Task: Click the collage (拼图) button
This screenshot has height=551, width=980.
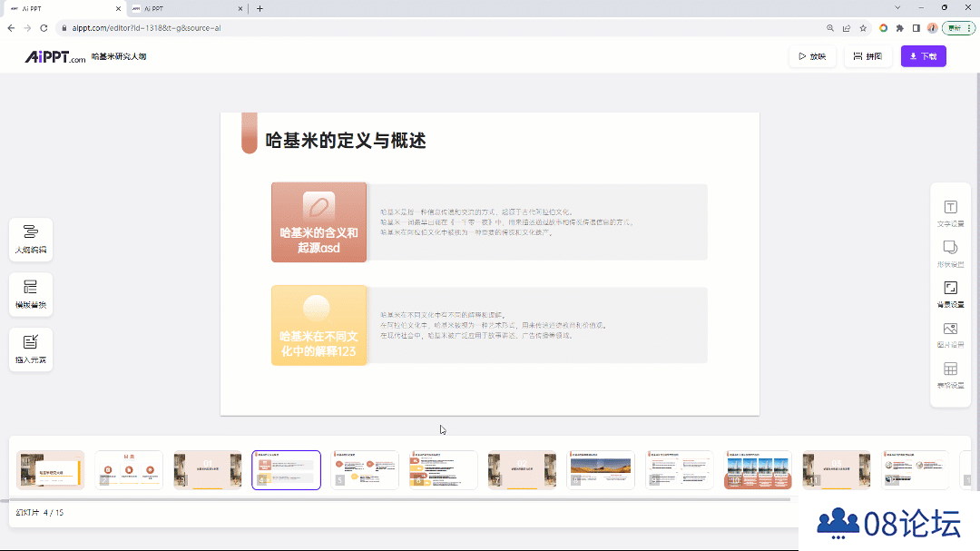Action: (x=867, y=56)
